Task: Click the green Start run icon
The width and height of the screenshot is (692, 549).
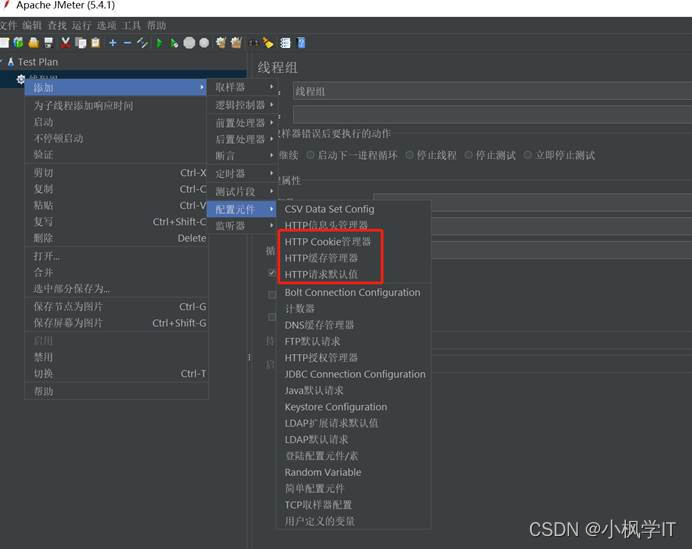Action: (159, 43)
